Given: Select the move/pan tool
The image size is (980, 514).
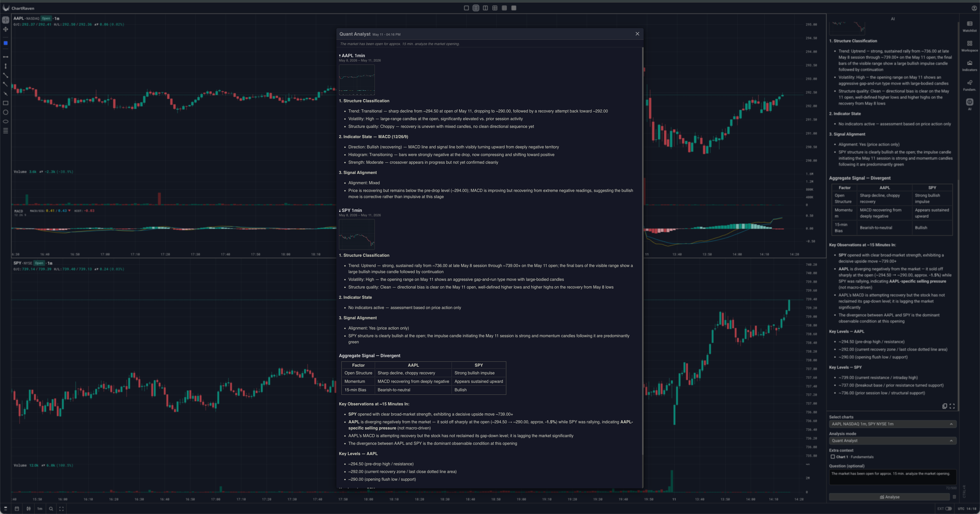Looking at the screenshot, I should coord(6,29).
